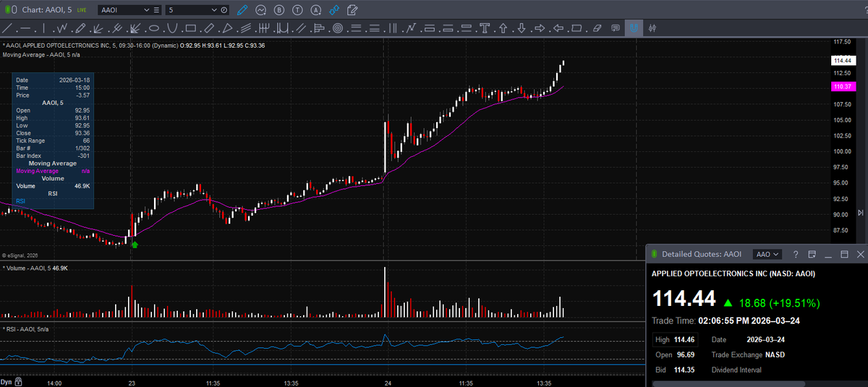Click the LIVE status indicator
Viewport: 868px width, 387px height.
click(81, 10)
